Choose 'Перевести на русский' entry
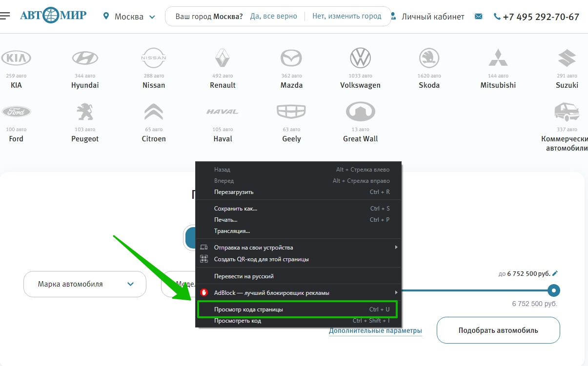The height and width of the screenshot is (366, 588). pos(298,276)
